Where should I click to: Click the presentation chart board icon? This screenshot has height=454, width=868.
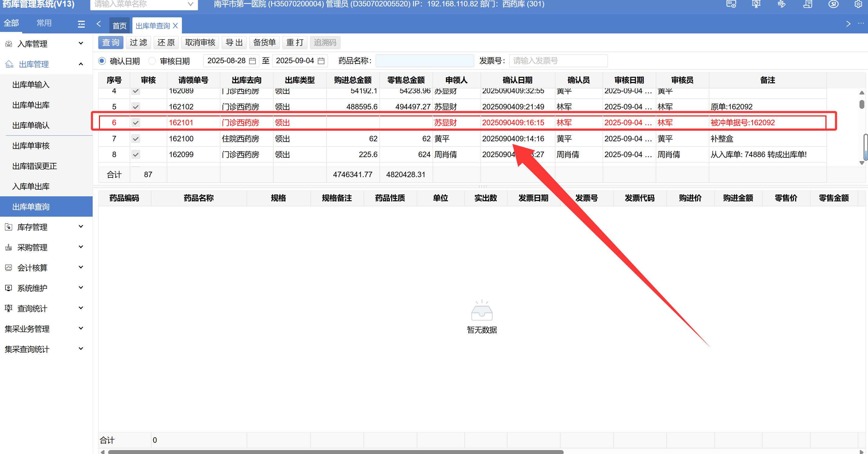coord(756,4)
